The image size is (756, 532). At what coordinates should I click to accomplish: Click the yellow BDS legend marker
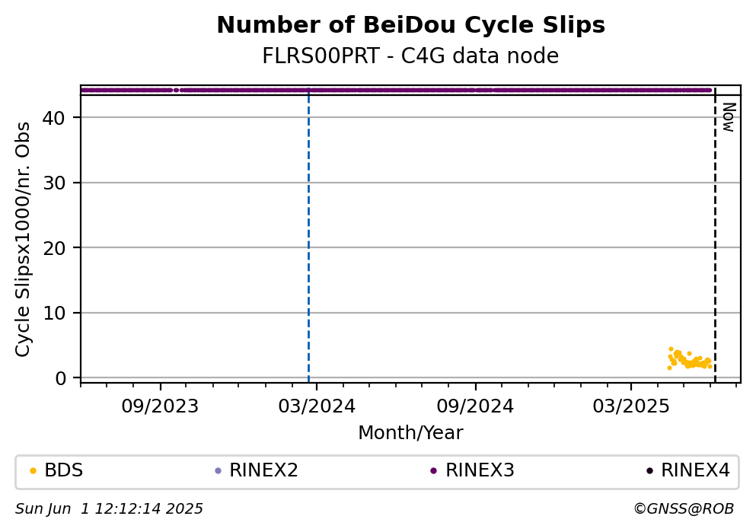click(x=33, y=471)
